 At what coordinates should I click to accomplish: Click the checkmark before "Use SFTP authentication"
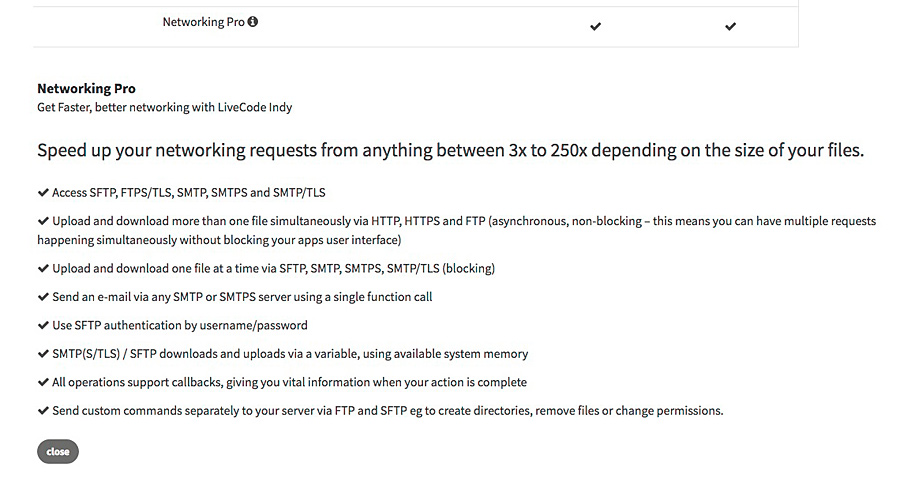[x=43, y=325]
